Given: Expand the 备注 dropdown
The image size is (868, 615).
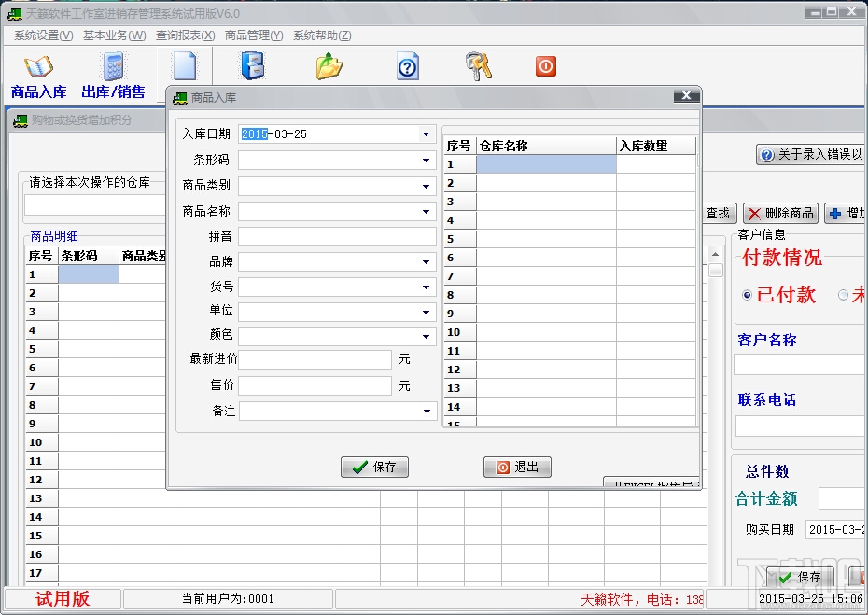Looking at the screenshot, I should point(427,412).
